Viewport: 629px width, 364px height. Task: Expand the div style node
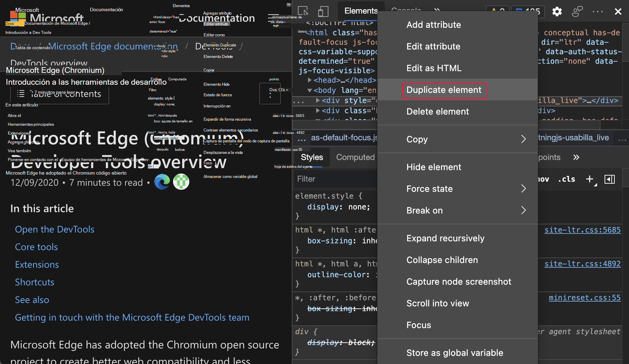(x=318, y=101)
